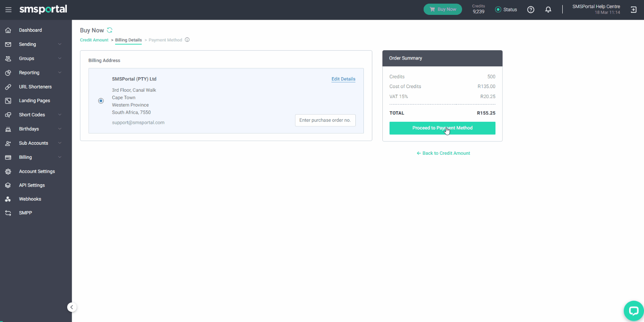Click the support@smsportal.com email text
644x322 pixels.
click(x=138, y=123)
